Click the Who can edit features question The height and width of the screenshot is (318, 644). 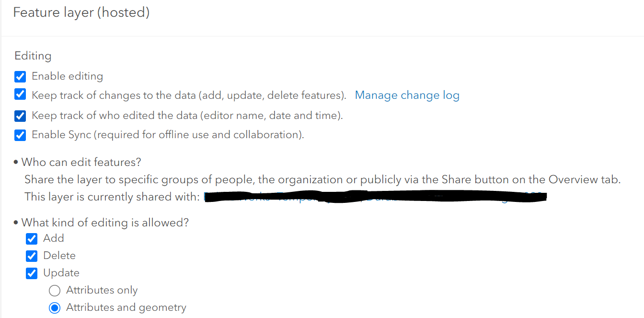[x=81, y=162]
